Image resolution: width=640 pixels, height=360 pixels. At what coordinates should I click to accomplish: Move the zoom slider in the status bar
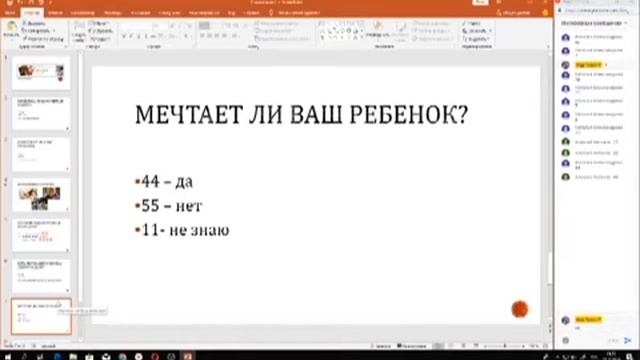(x=504, y=346)
